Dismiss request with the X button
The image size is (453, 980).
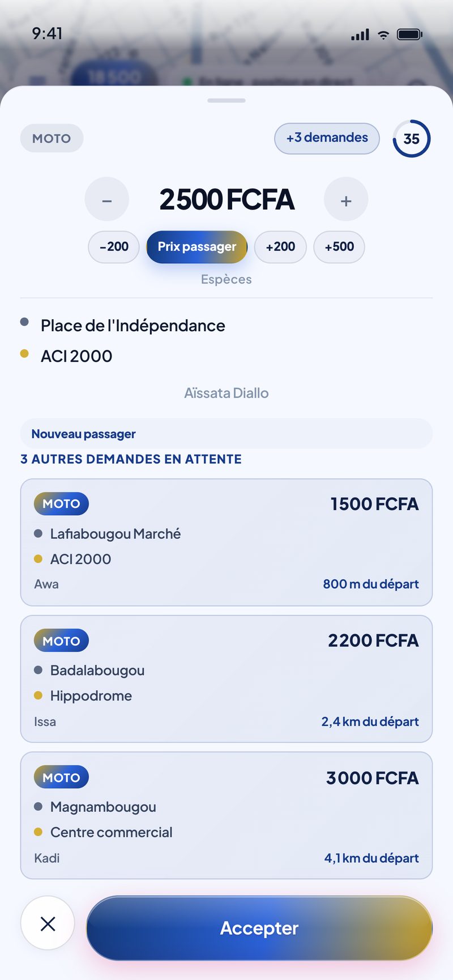click(x=48, y=923)
